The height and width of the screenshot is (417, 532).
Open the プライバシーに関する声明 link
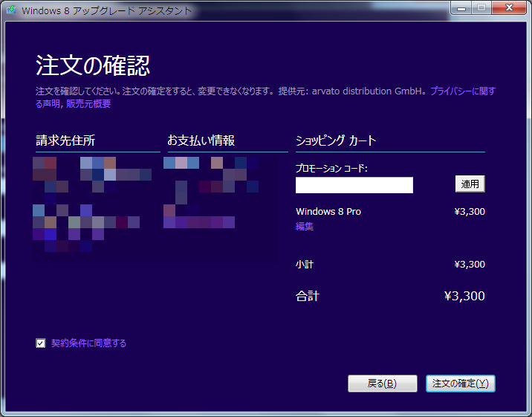tap(463, 91)
